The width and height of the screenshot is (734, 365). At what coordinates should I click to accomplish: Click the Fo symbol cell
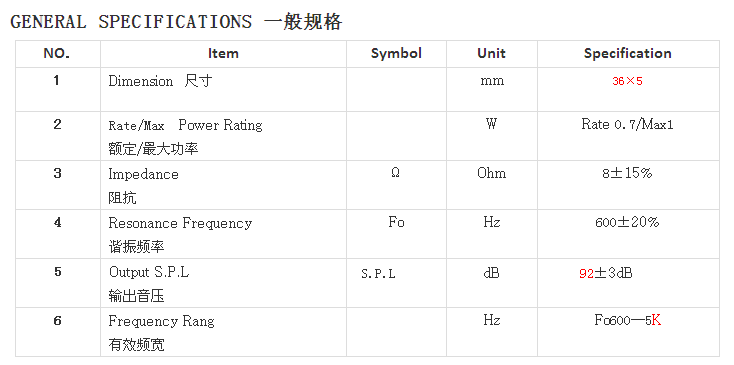396,234
